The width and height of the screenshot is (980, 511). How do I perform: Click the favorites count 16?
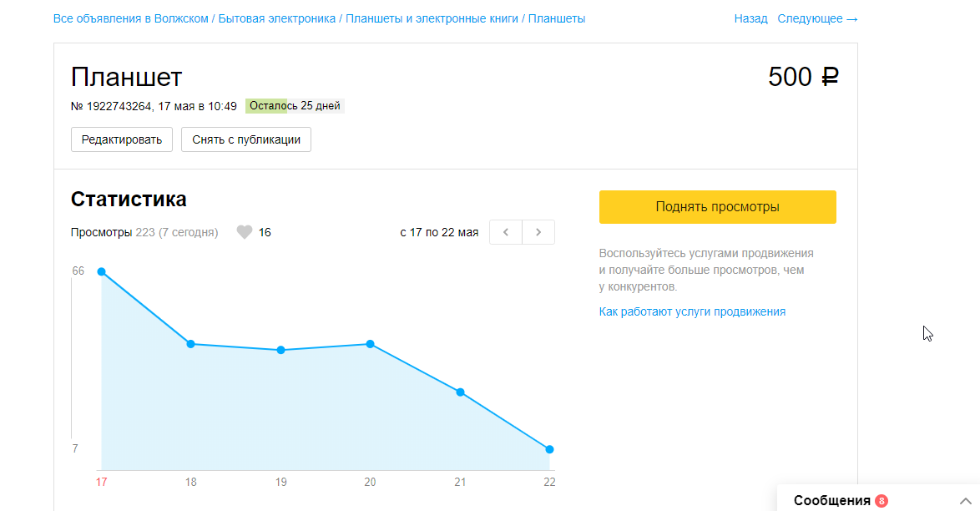tap(265, 233)
